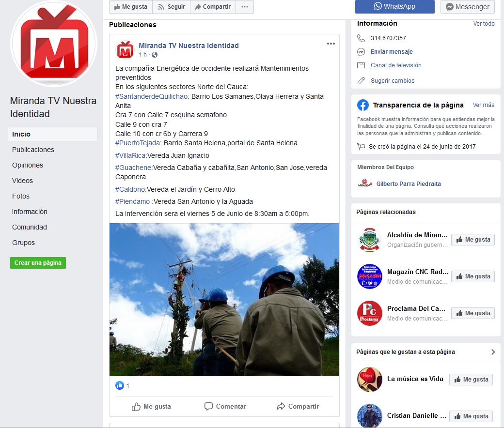Open hashtag #Caldono
Screen dimensions: 504x428
tap(131, 189)
